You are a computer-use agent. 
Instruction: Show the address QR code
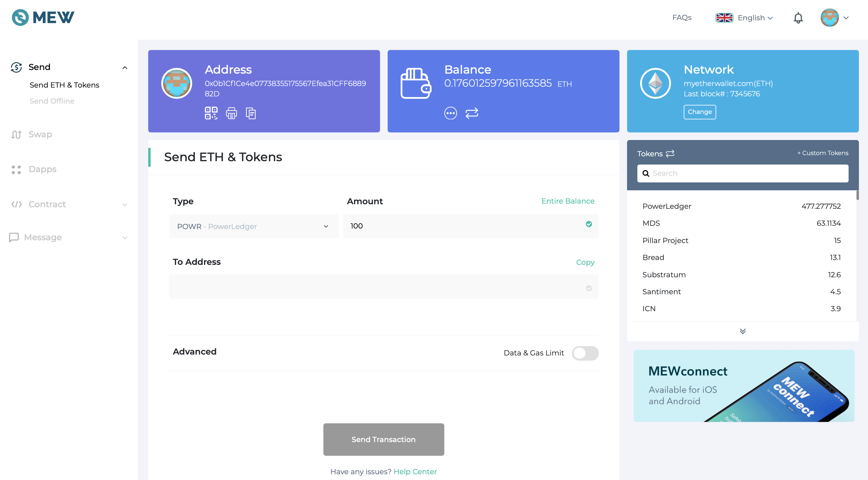(211, 113)
